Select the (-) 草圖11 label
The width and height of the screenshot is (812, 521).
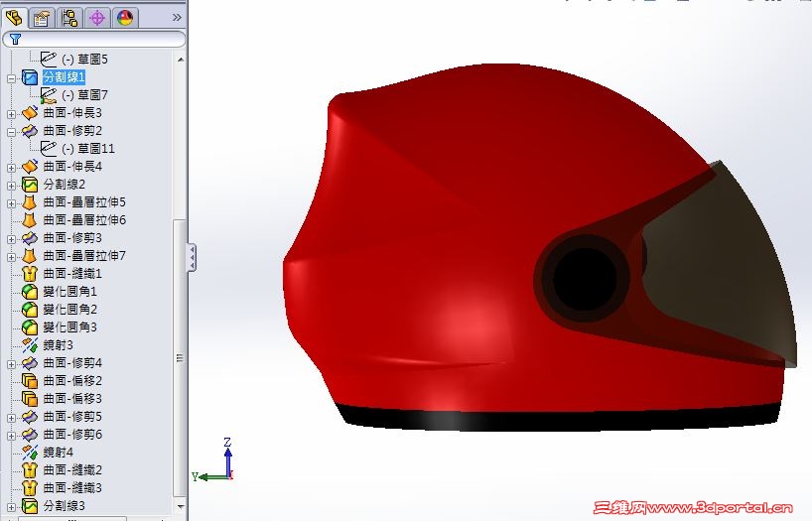(x=88, y=149)
